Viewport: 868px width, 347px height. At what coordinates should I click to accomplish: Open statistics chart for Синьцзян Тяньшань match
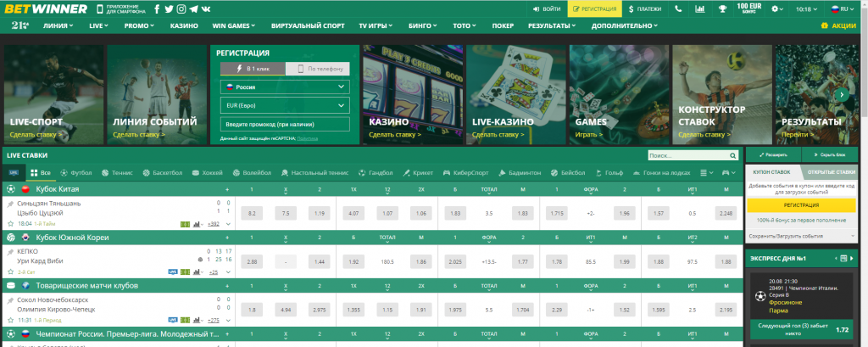click(x=196, y=224)
